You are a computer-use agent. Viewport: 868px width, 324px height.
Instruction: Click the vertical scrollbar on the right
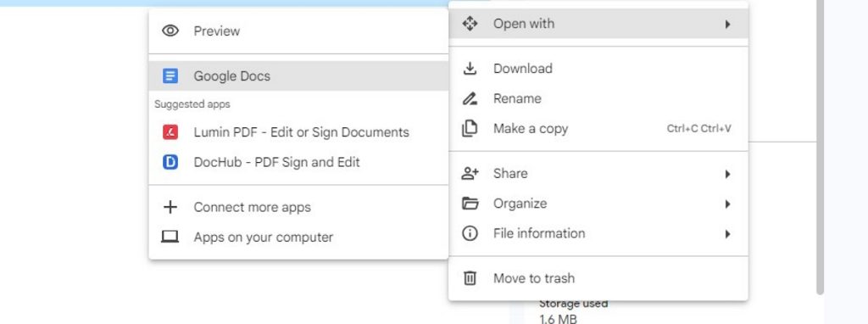tap(821, 147)
